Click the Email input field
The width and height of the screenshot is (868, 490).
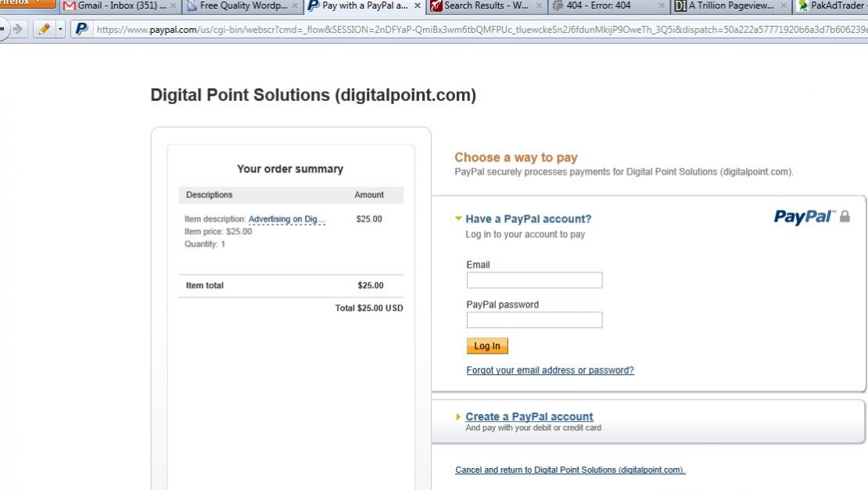534,280
